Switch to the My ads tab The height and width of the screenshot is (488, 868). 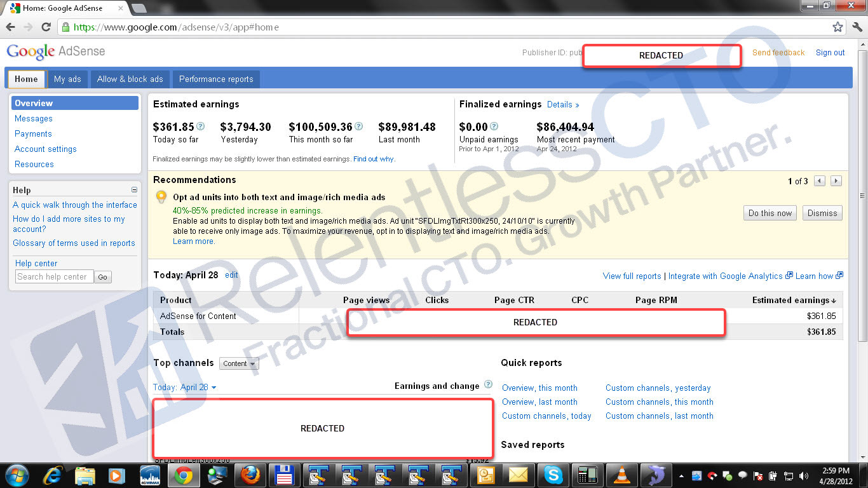(x=68, y=79)
